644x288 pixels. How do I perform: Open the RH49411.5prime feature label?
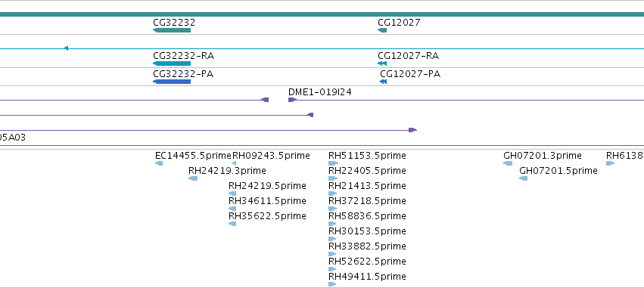[x=367, y=276]
